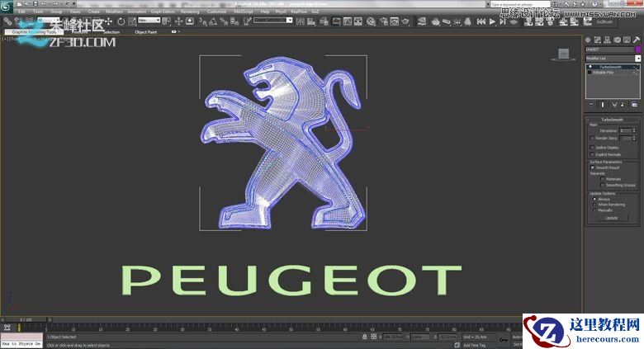Select Always update option
This screenshot has height=349, width=644.
coord(594,199)
